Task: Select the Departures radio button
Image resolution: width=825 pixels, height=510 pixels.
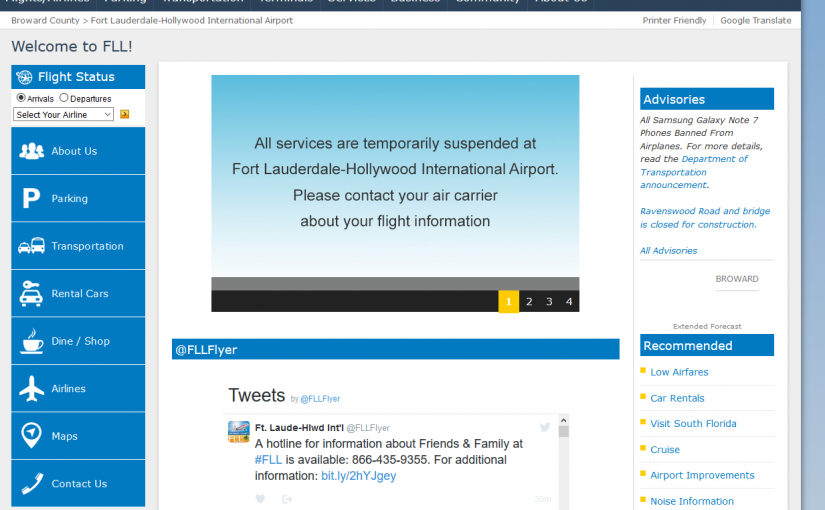Action: 64,98
